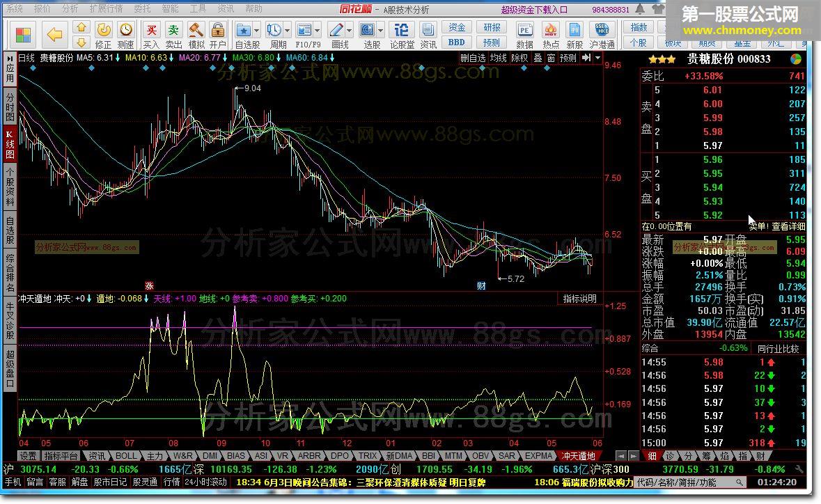Click the 财 marker below the chart
The image size is (821, 504).
coord(481,285)
